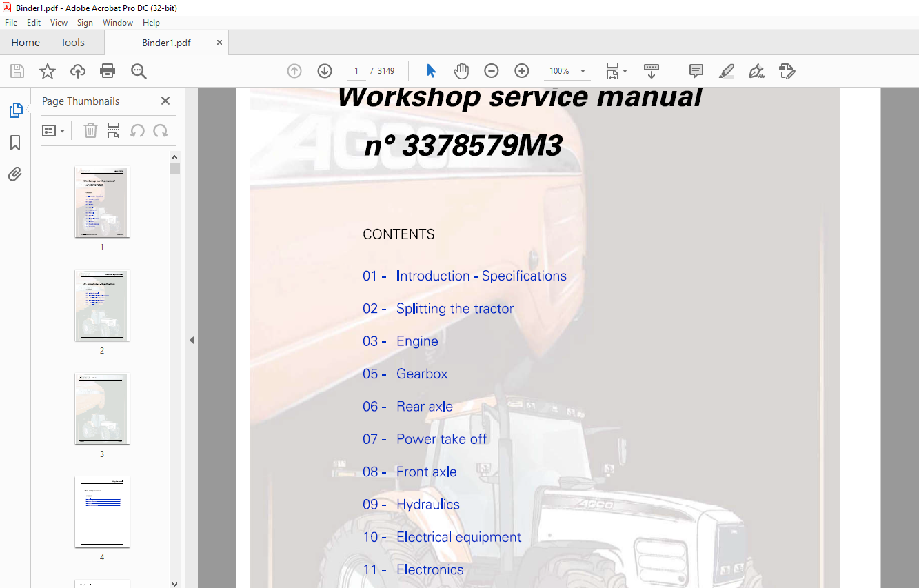
Task: Open the thumbnails options dropdown menu
Action: click(x=53, y=130)
